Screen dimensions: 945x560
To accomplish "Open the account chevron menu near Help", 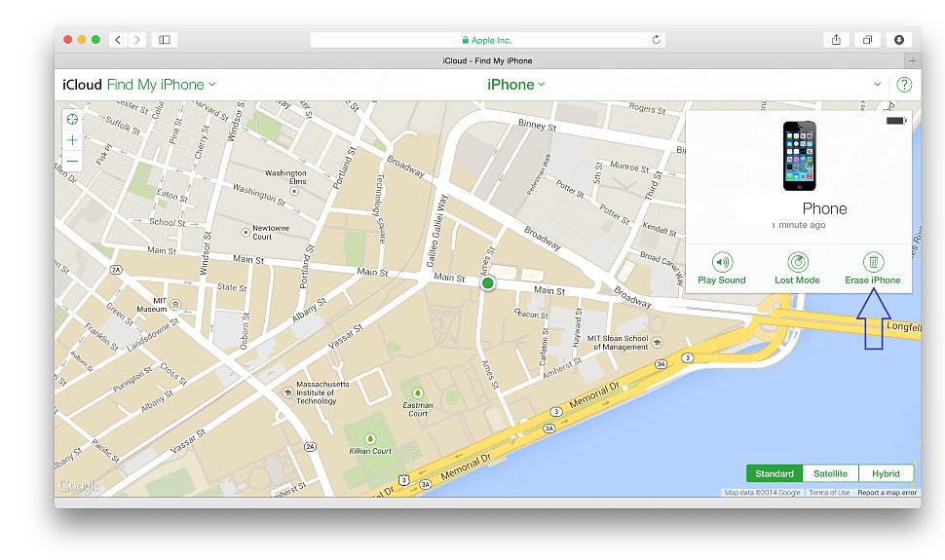I will click(878, 85).
